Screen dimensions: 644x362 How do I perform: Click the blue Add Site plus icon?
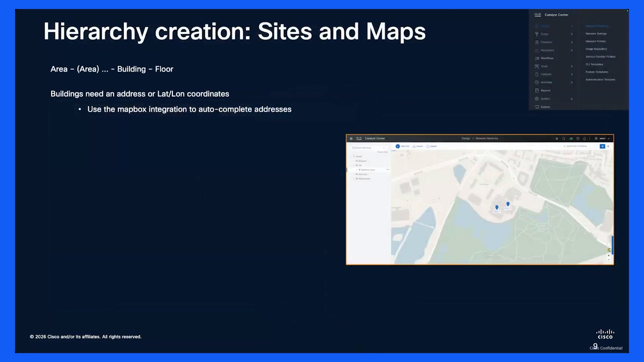coord(397,146)
